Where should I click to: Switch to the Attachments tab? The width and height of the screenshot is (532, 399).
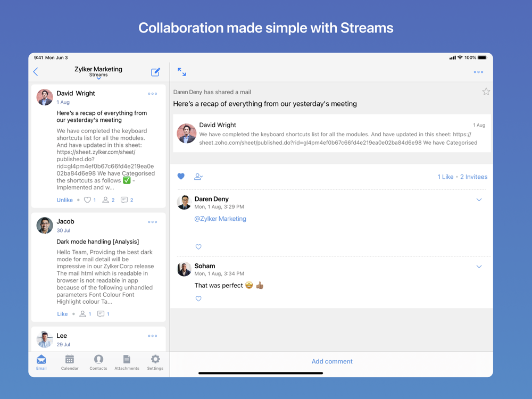[127, 362]
